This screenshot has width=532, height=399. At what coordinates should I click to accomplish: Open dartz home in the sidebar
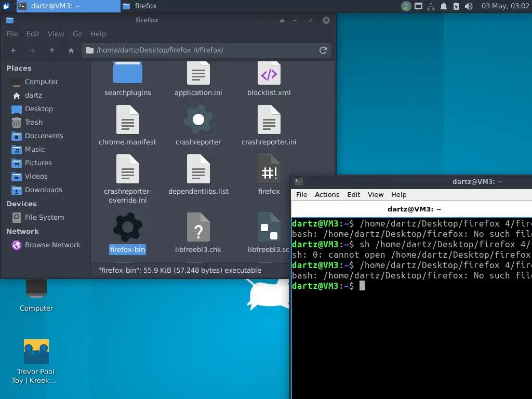[x=33, y=96]
